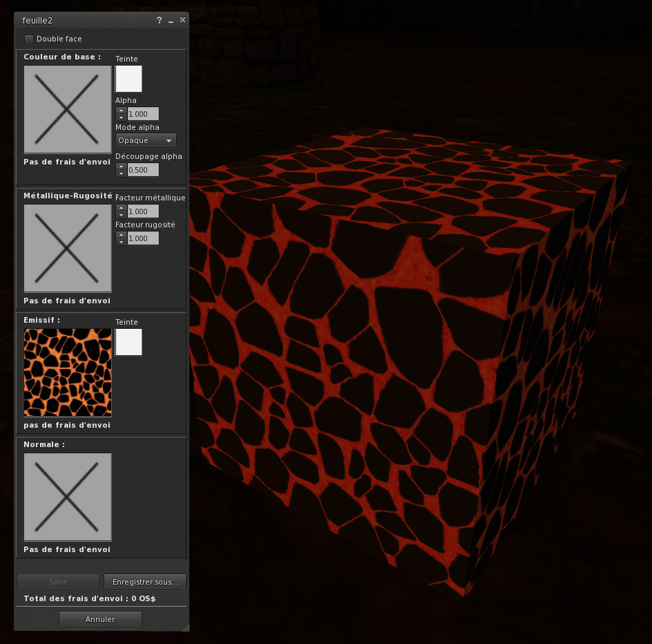Image resolution: width=652 pixels, height=644 pixels.
Task: Close the feuille2 material editor window
Action: pyautogui.click(x=182, y=20)
